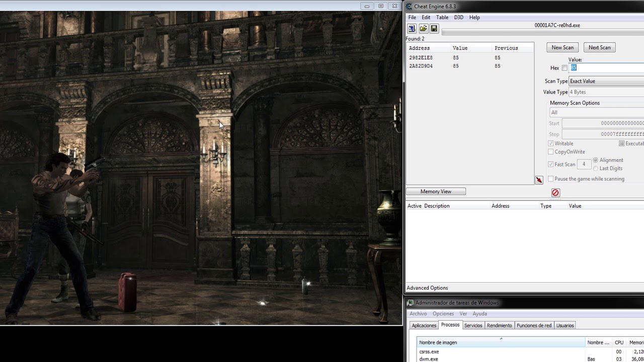Select the Last Digits radio button
The height and width of the screenshot is (362, 644).
click(x=596, y=168)
